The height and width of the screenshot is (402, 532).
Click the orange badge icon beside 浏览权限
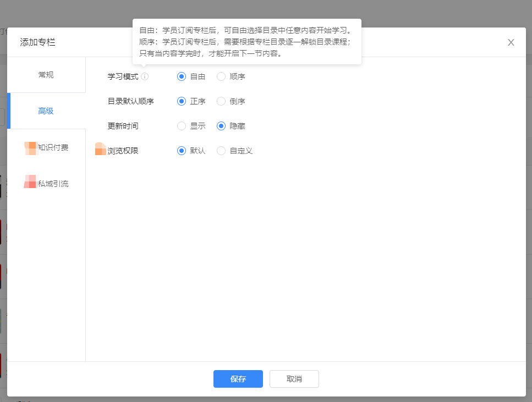[100, 149]
